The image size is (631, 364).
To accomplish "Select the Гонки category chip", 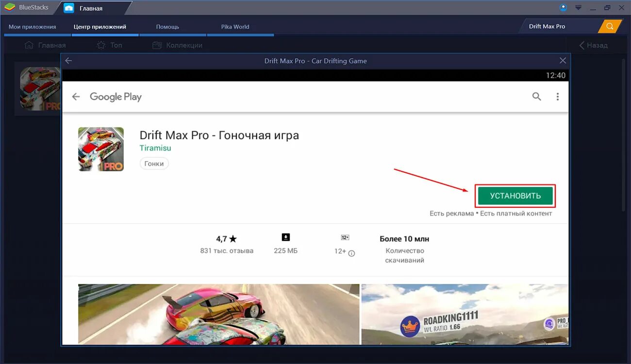I will coord(154,164).
